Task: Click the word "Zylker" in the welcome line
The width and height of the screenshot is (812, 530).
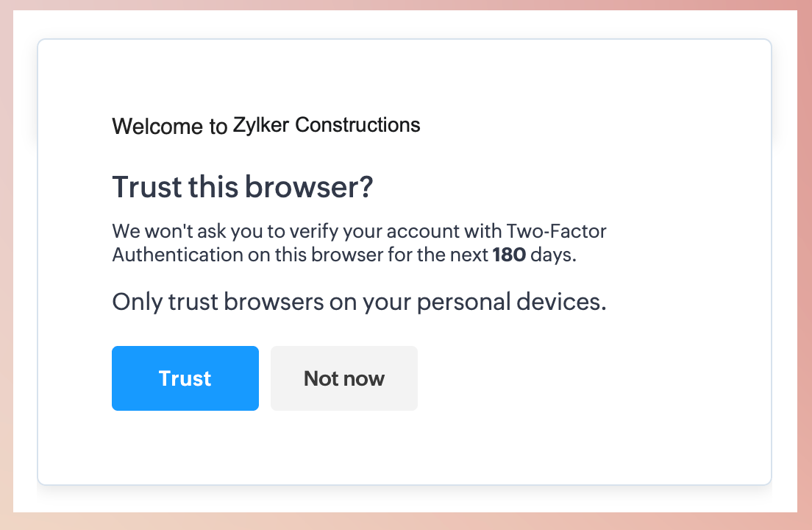Action: click(261, 125)
